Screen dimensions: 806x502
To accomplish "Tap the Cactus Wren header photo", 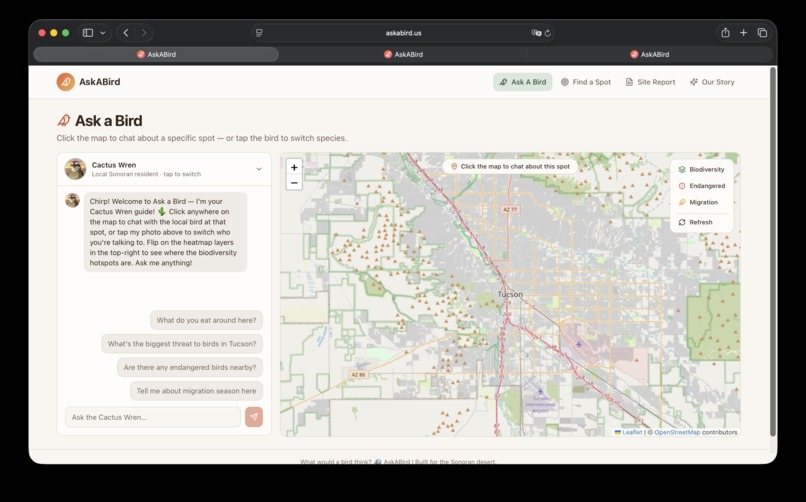I will (x=75, y=169).
